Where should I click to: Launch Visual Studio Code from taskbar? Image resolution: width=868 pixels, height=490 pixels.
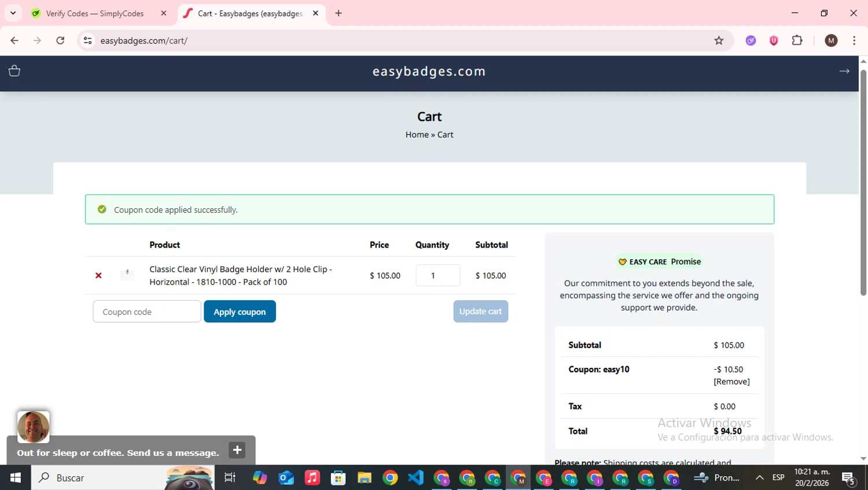point(416,478)
